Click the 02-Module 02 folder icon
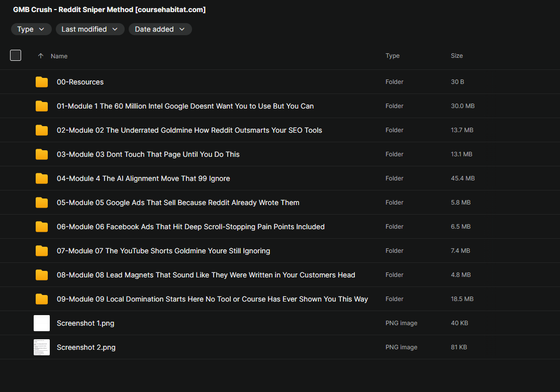560x392 pixels. click(x=42, y=130)
